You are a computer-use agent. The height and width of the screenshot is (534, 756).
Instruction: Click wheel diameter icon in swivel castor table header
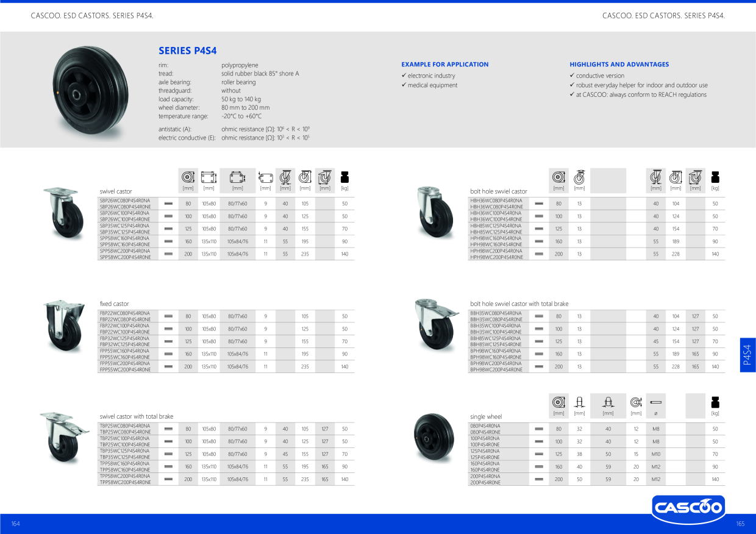188,177
